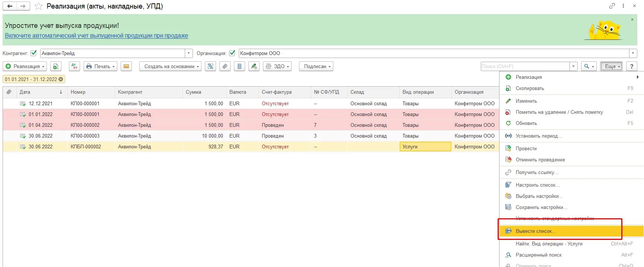The width and height of the screenshot is (644, 267).
Task: Send document by email envelope icon
Action: (126, 66)
